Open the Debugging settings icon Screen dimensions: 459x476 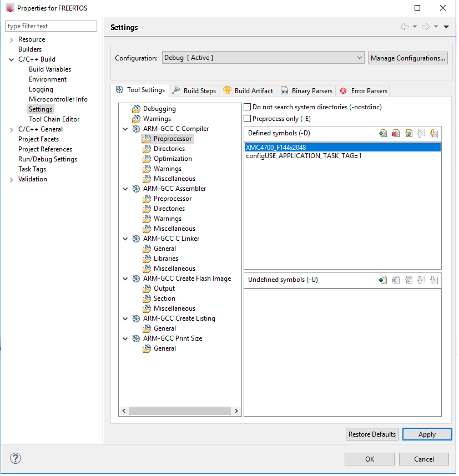pos(136,109)
